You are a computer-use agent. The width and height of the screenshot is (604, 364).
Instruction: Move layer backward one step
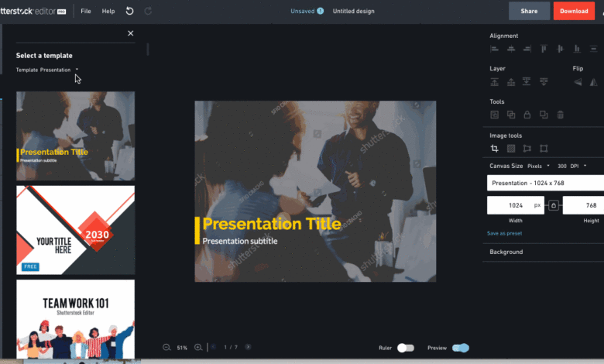[x=544, y=81]
